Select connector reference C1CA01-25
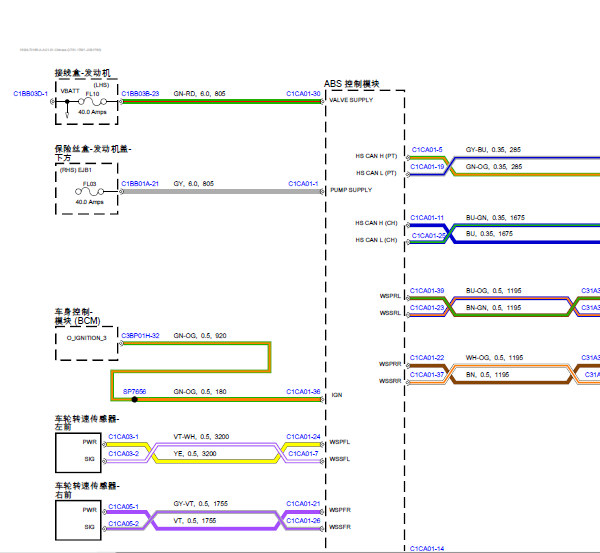 (429, 235)
